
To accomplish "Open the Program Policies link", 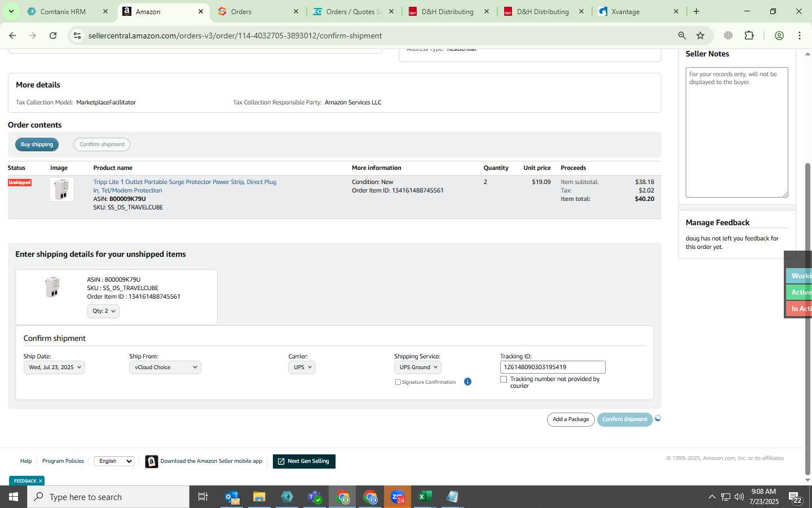I will pos(63,461).
